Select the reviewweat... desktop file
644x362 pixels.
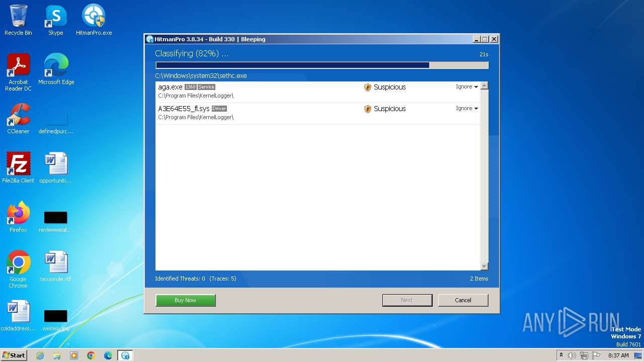coord(56,222)
